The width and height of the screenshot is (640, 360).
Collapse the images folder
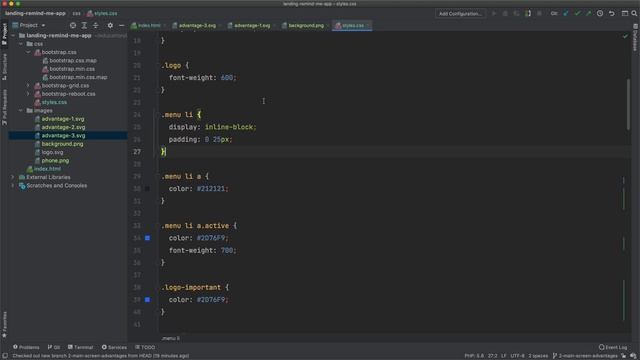[21, 111]
